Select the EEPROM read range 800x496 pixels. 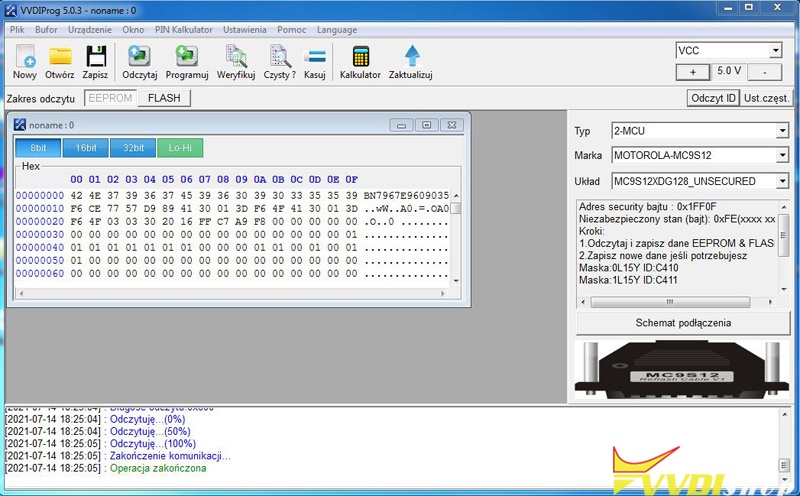click(x=110, y=98)
